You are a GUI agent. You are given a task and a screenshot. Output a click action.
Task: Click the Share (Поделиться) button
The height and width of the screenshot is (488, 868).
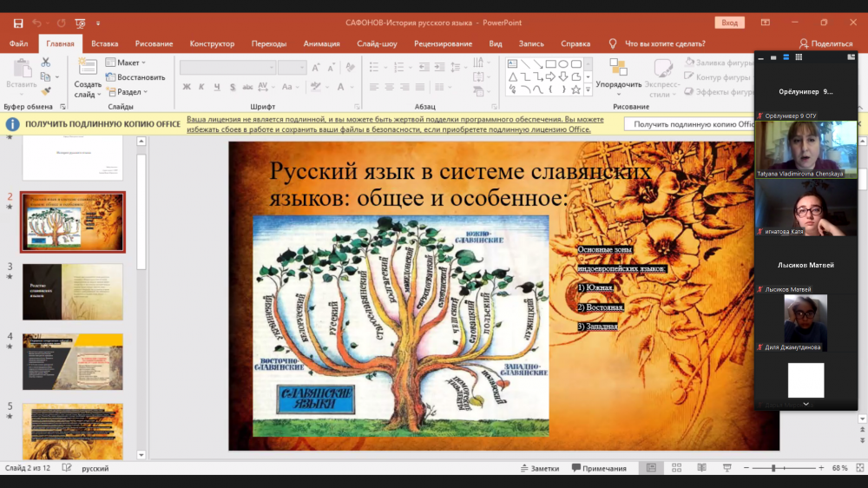click(x=825, y=43)
